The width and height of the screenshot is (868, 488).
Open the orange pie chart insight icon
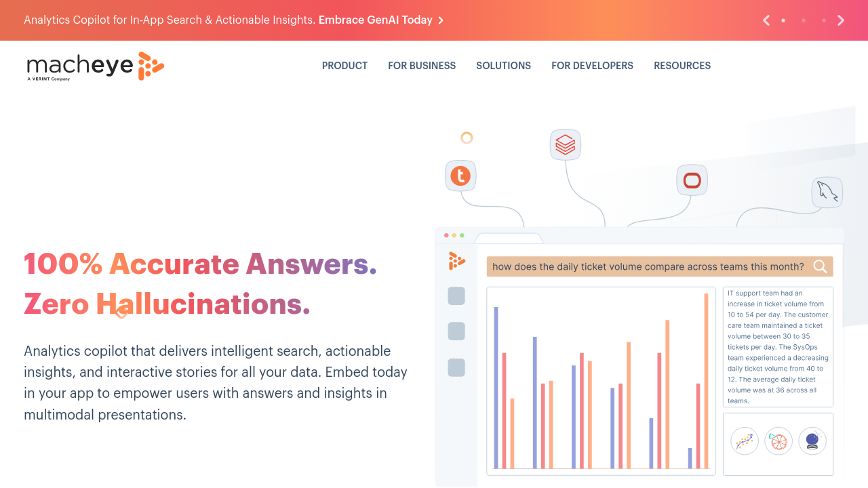(778, 441)
